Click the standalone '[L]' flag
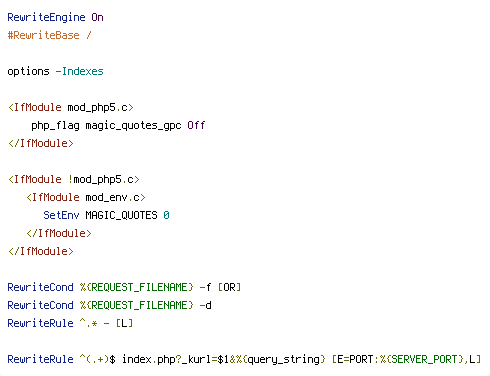 coord(124,323)
